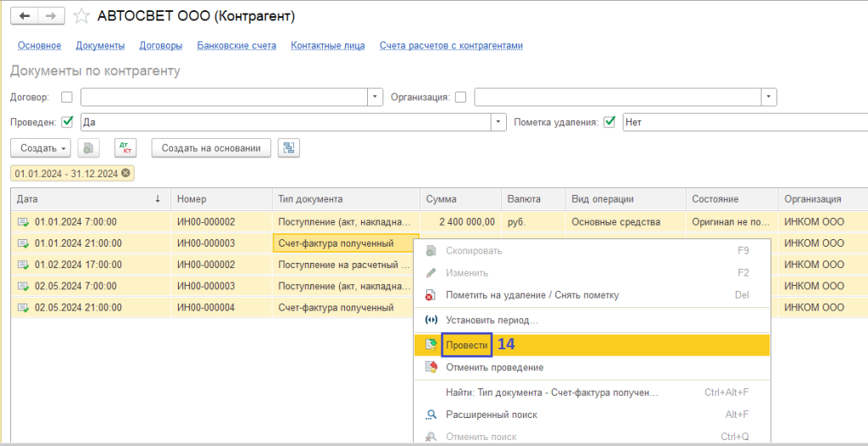The image size is (868, 446).
Task: Click the document structure icon after Создать на основании
Action: click(x=289, y=148)
